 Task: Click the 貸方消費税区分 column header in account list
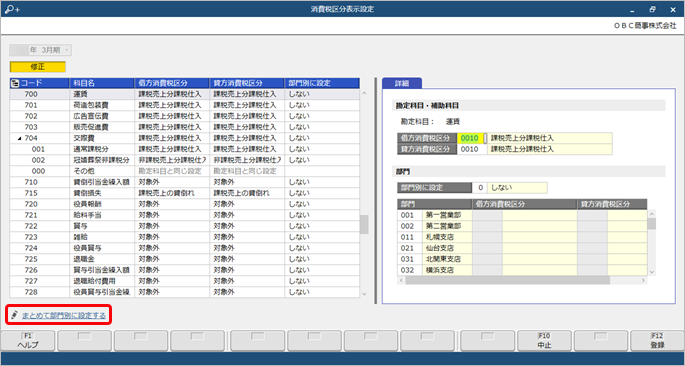click(x=247, y=83)
